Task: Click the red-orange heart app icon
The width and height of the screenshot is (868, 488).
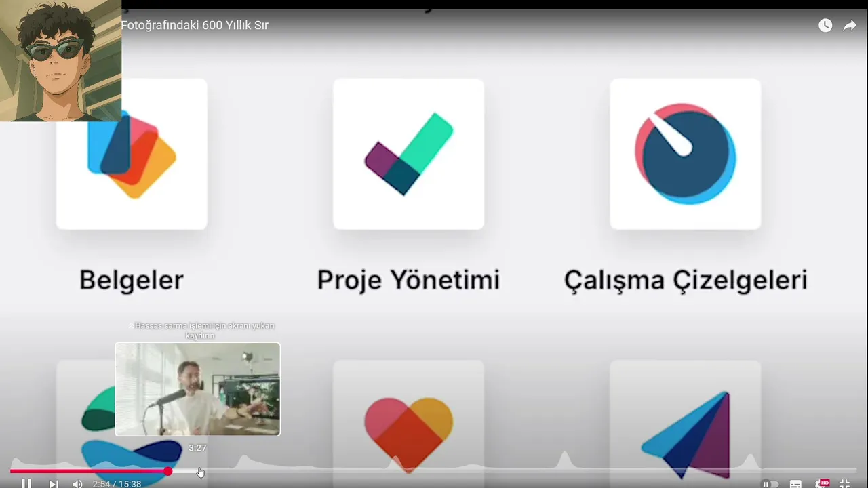Action: (409, 434)
